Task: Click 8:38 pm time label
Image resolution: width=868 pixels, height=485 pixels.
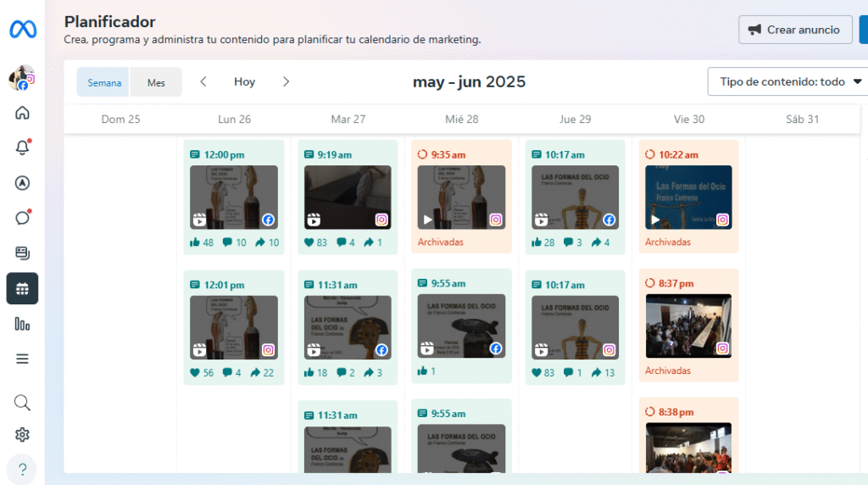Action: (676, 412)
